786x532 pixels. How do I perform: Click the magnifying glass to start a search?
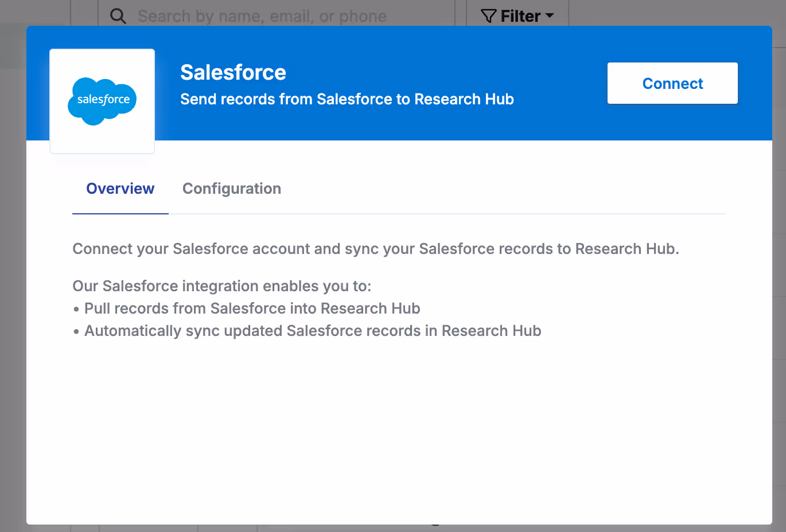pos(118,15)
